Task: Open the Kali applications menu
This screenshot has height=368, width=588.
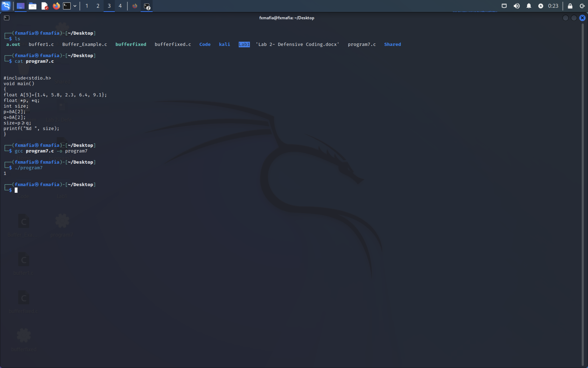Action: click(6, 6)
